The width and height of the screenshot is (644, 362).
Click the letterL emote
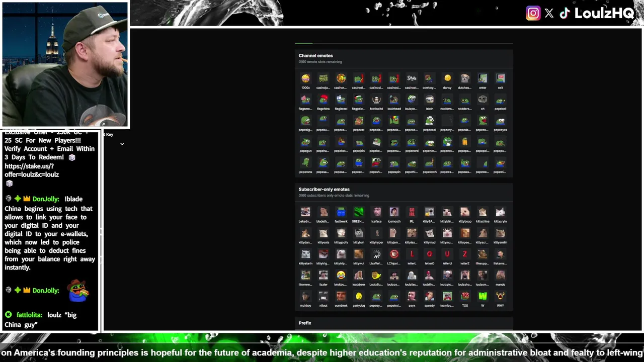pos(412,254)
